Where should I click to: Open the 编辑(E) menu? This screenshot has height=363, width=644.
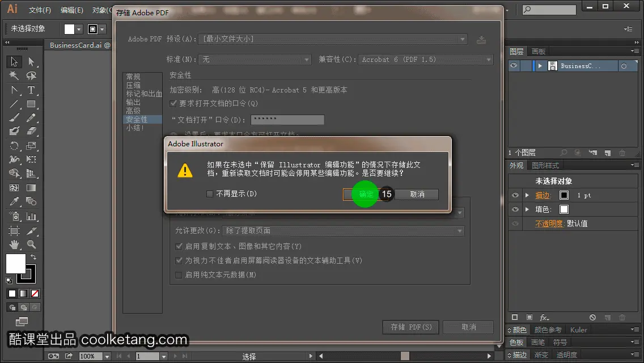coord(72,10)
